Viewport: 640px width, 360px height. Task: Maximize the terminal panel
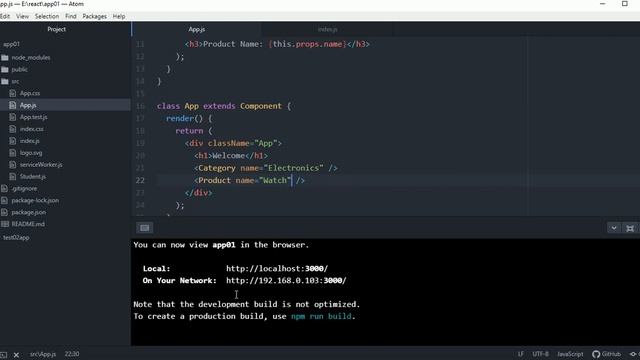[630, 228]
